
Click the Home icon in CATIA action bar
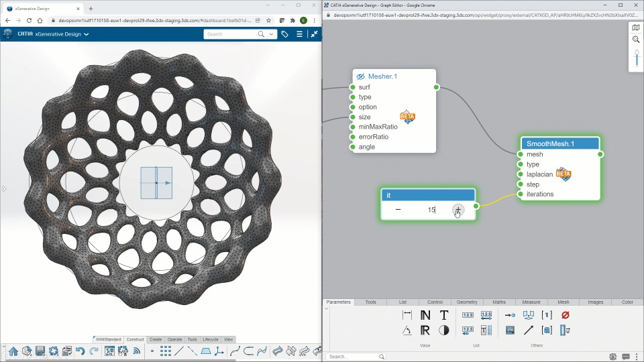click(x=13, y=351)
